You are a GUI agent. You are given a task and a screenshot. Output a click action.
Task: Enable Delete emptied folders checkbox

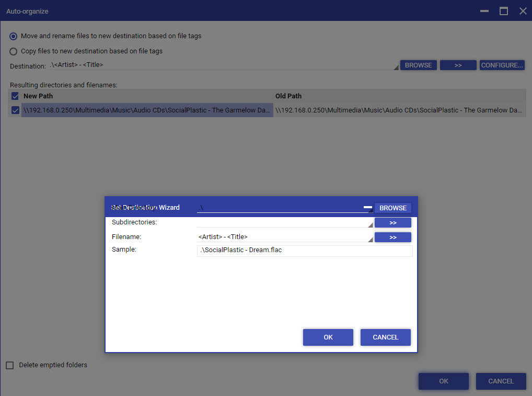(10, 365)
